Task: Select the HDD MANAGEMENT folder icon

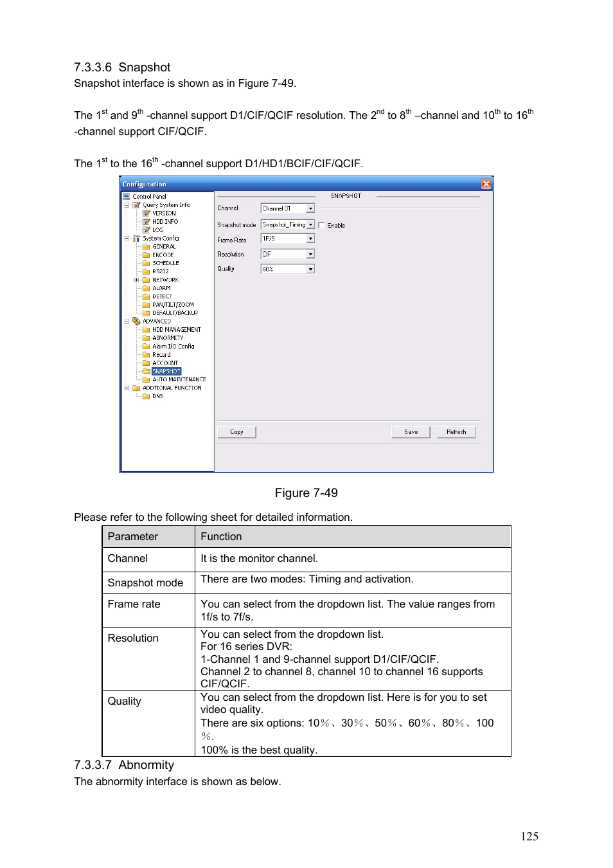Action: click(146, 330)
